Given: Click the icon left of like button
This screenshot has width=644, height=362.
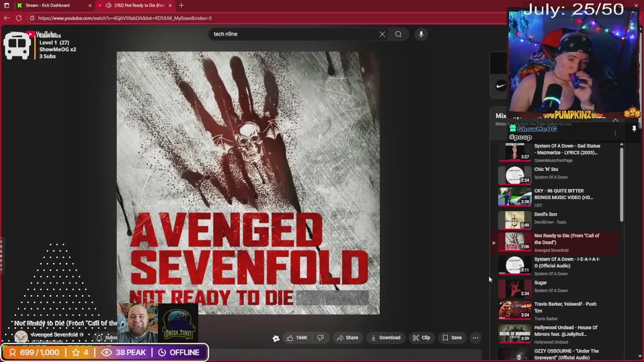Looking at the screenshot, I should click(x=276, y=338).
